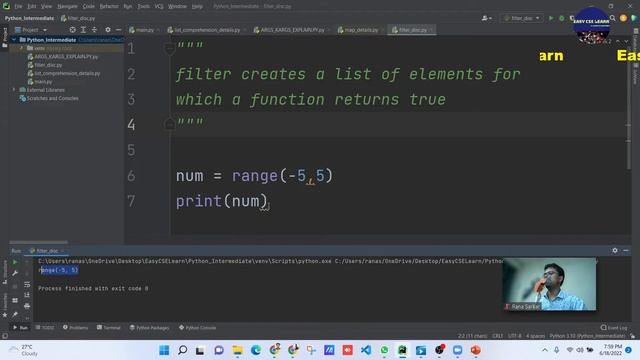
Task: Toggle scroll to end in Run console
Action: click(27, 295)
